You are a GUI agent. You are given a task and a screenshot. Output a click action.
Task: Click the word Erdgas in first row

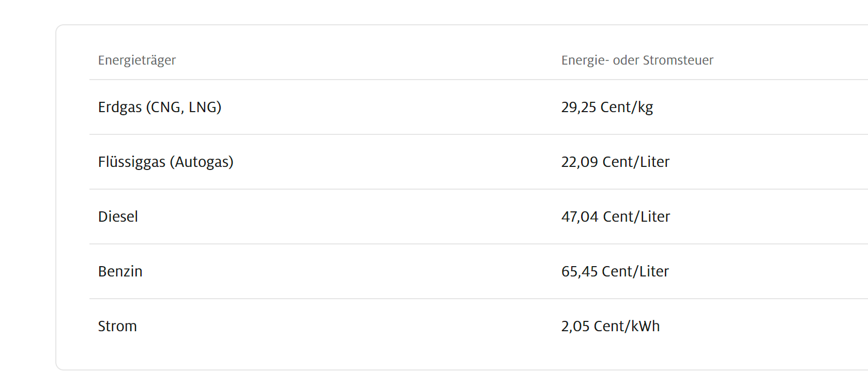pyautogui.click(x=120, y=107)
